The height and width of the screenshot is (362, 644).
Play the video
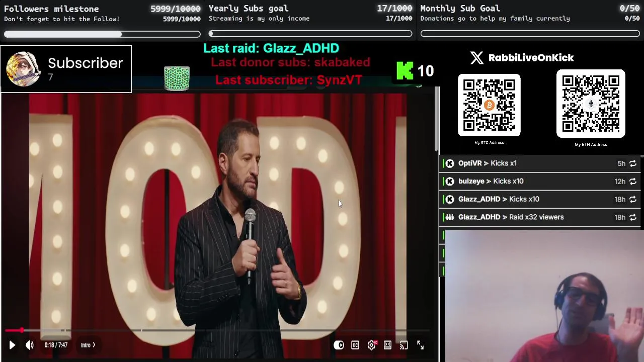[x=12, y=345]
